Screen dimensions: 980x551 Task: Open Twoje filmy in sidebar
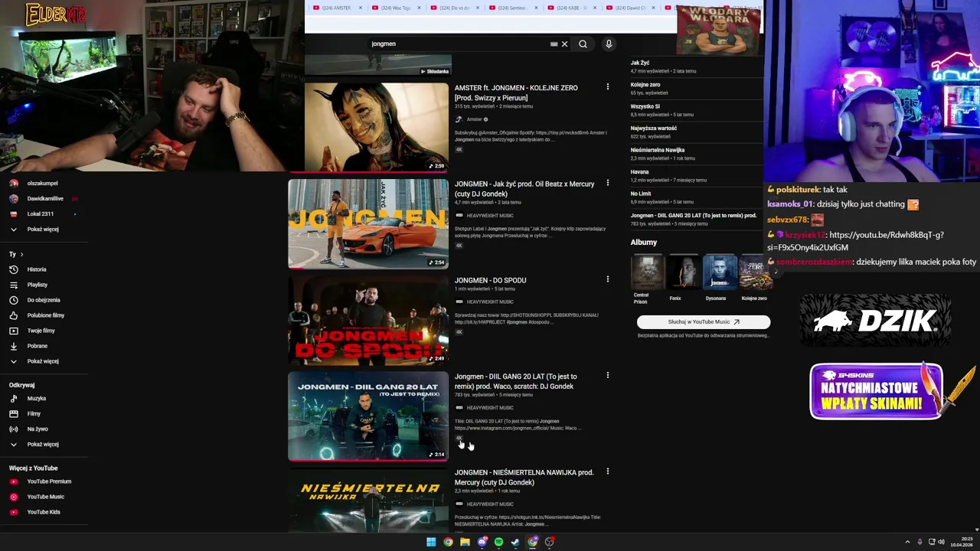click(x=41, y=331)
